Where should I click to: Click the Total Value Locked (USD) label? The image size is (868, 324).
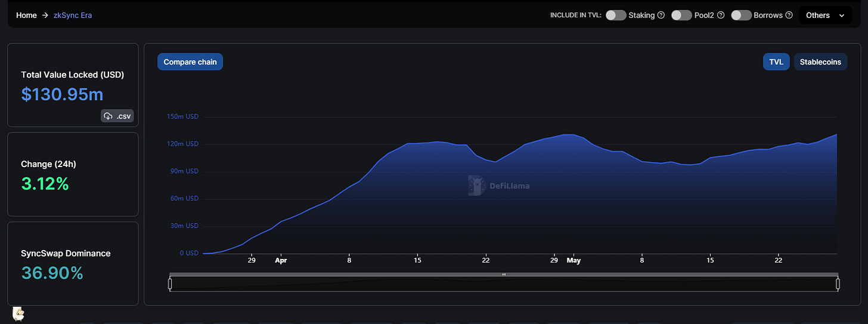(x=72, y=75)
